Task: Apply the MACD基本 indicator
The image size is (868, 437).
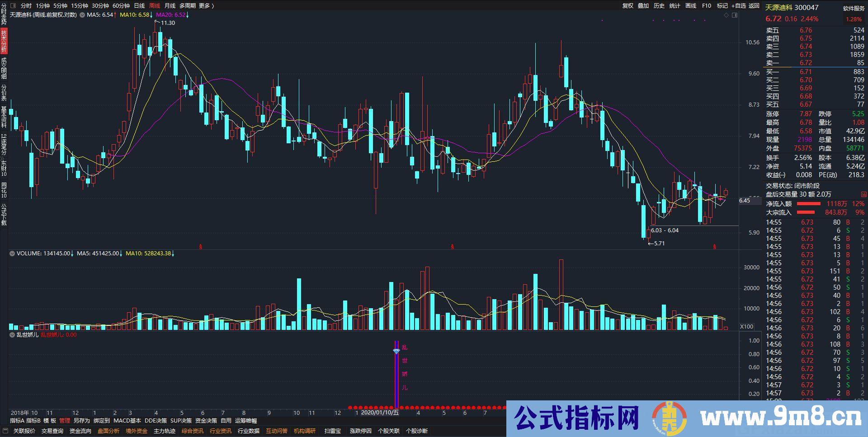Action: point(127,421)
